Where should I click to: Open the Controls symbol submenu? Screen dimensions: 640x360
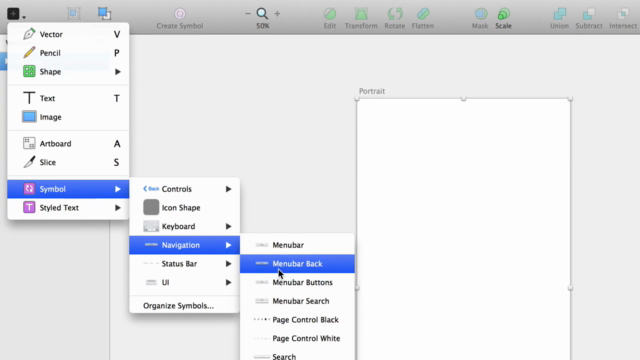click(184, 189)
